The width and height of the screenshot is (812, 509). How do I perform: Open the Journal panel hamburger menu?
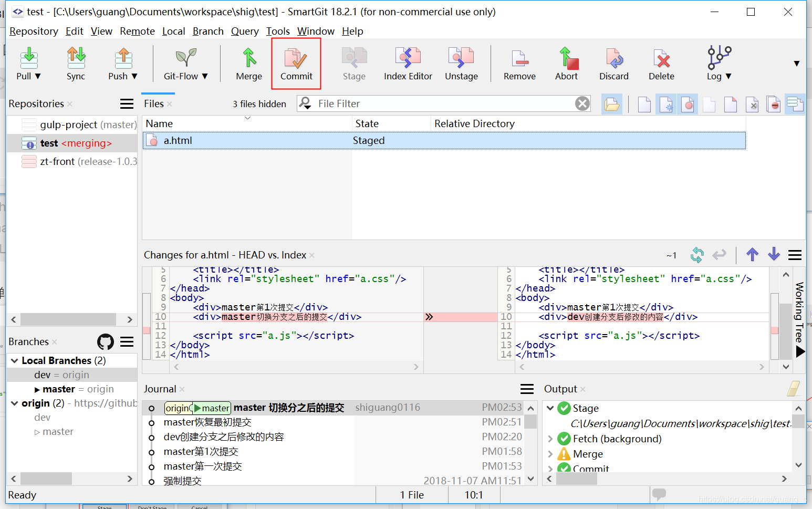coord(527,389)
